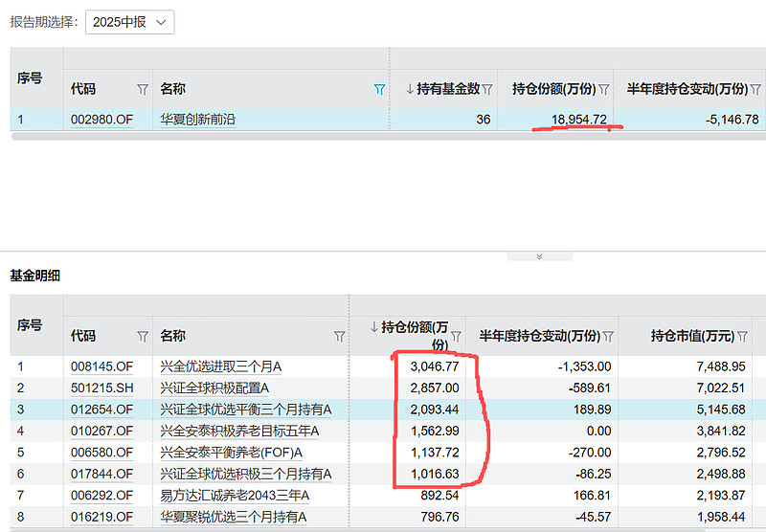
Task: Open 华夏创新前沿 fund link
Action: (197, 120)
